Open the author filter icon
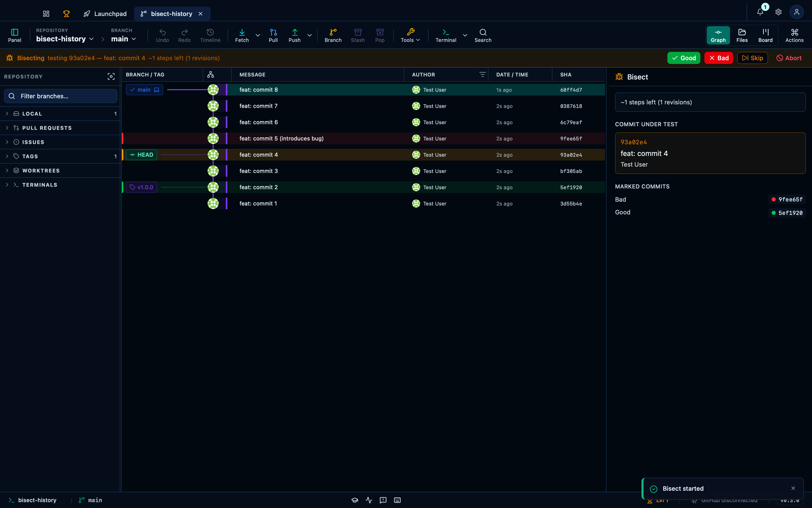Image resolution: width=812 pixels, height=508 pixels. (482, 75)
